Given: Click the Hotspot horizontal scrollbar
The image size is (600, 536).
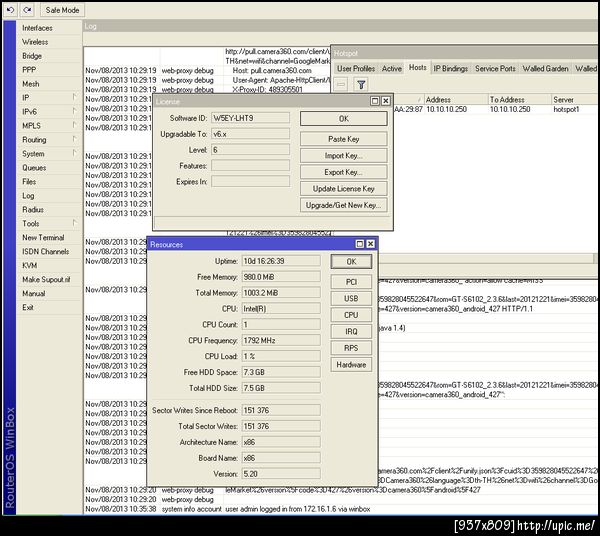Looking at the screenshot, I should click(x=486, y=259).
